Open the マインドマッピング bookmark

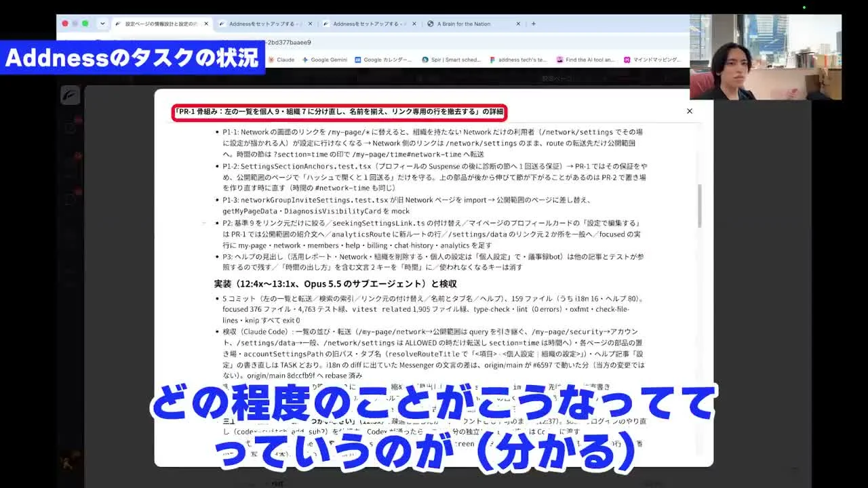click(652, 60)
